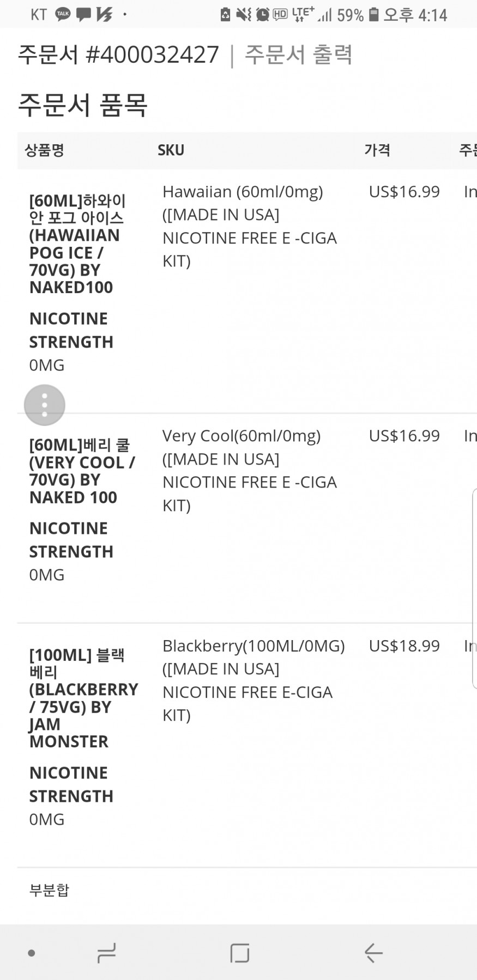
Task: Tap the 부분합 subtotal row label
Action: [x=49, y=890]
